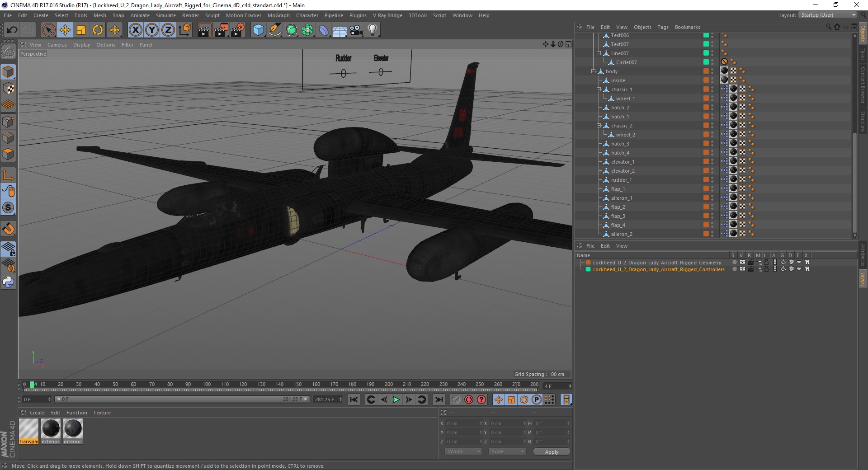Image resolution: width=868 pixels, height=470 pixels.
Task: Open Object Manager Tags menu
Action: 663,27
